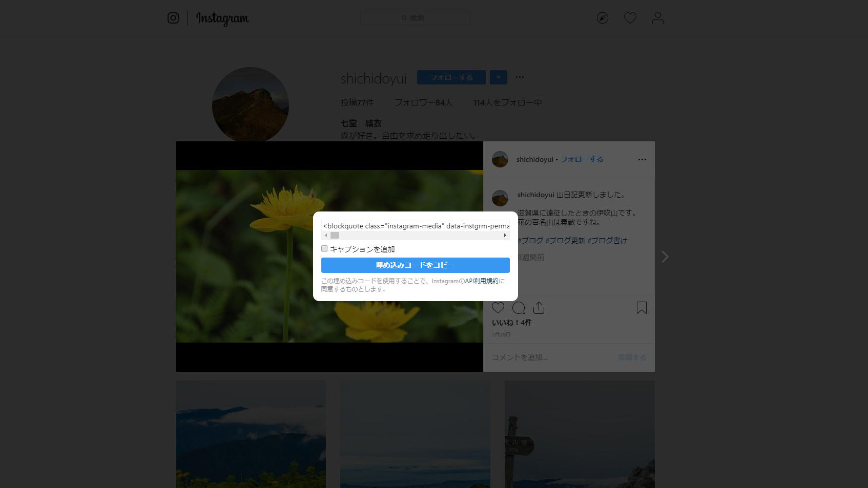The width and height of the screenshot is (868, 488).
Task: Click the comment speech bubble icon
Action: [x=519, y=308]
